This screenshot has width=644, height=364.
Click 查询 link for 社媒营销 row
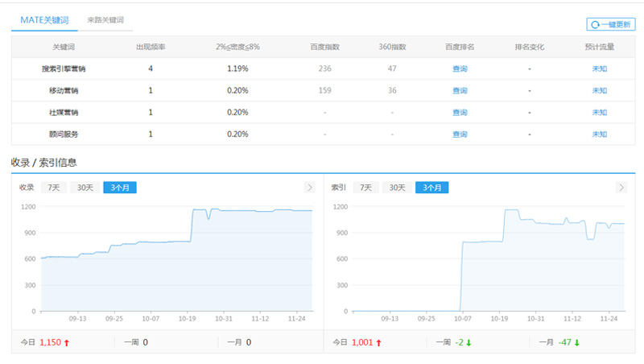(x=459, y=112)
